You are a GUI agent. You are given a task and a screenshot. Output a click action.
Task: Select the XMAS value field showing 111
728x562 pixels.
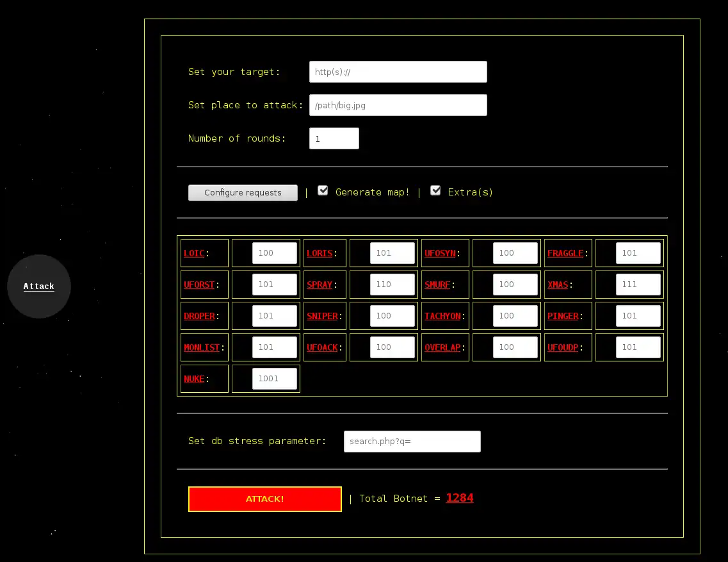638,285
